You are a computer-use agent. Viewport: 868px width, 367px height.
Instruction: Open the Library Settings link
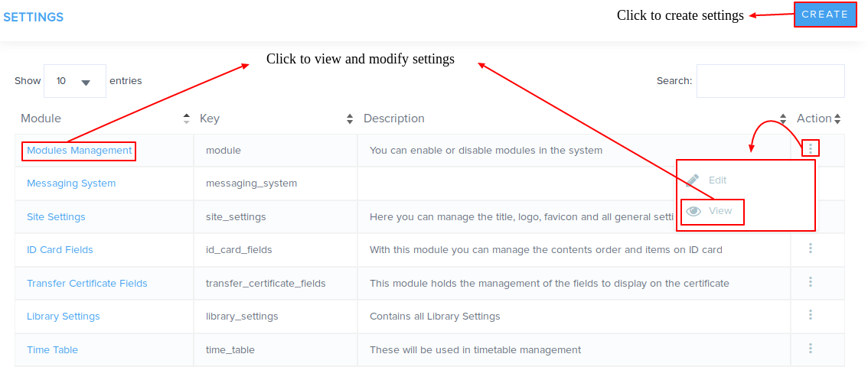tap(63, 317)
